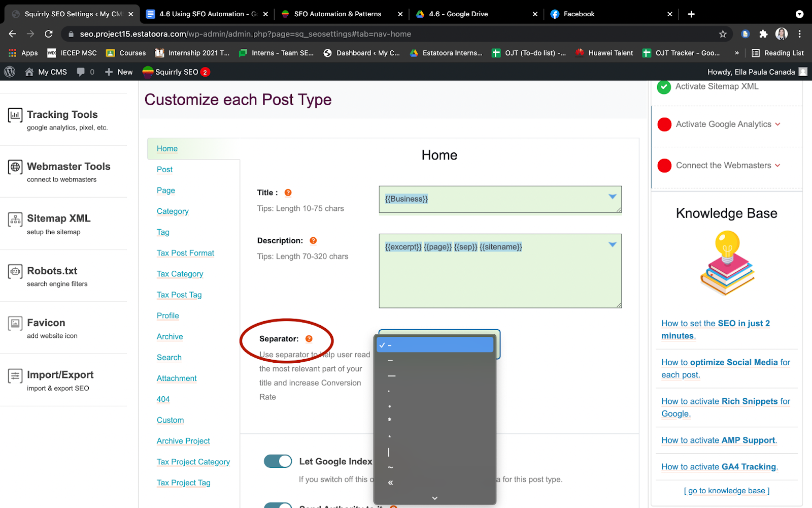Open a new browser tab
The height and width of the screenshot is (508, 812).
[x=691, y=14]
